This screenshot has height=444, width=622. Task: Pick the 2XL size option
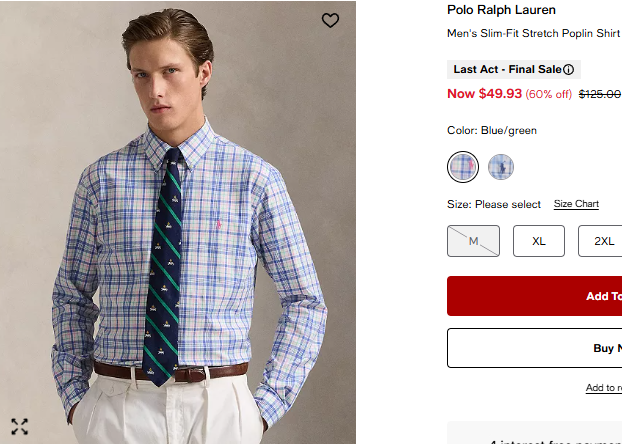point(604,241)
